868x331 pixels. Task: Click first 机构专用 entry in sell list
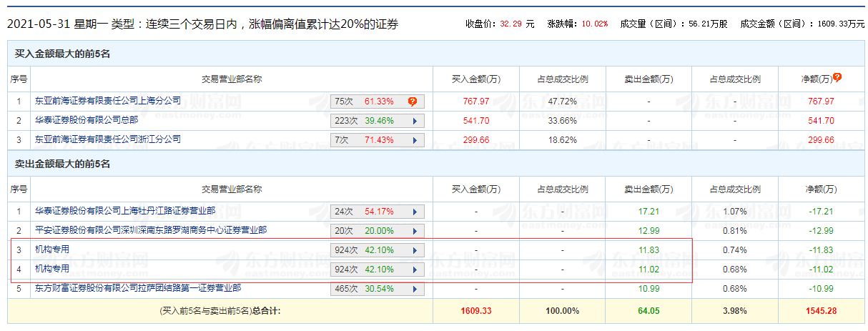tap(52, 250)
